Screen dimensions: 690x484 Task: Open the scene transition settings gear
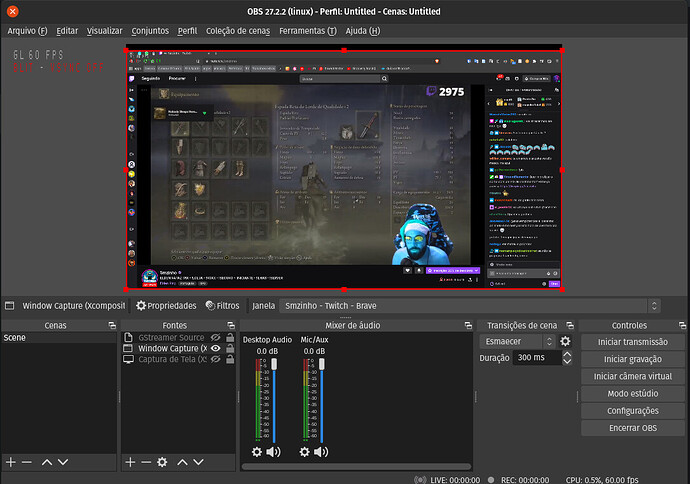point(565,342)
